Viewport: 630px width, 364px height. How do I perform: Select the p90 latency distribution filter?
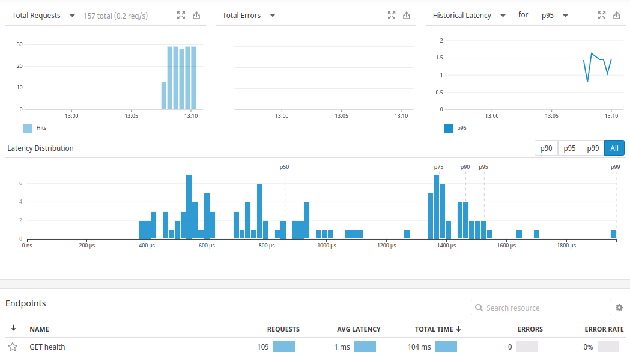pyautogui.click(x=546, y=148)
